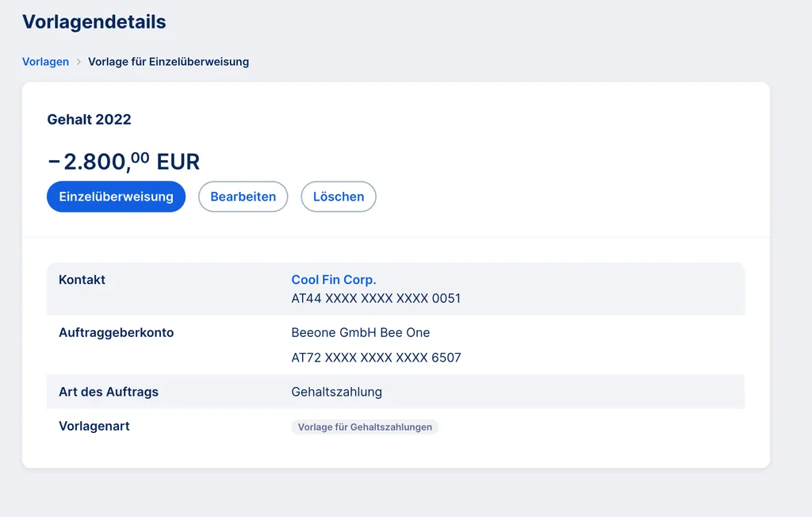This screenshot has width=812, height=517.
Task: Click the Auftraggeberkonto row label
Action: click(116, 333)
